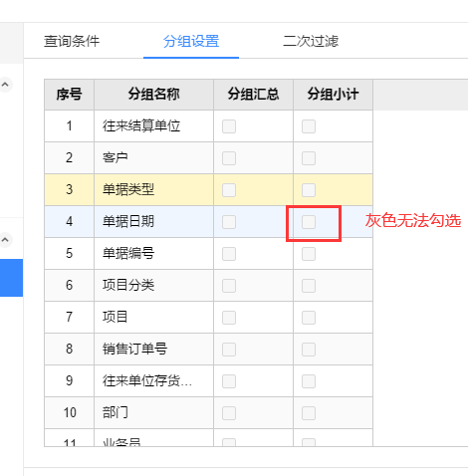This screenshot has height=476, width=468.
Task: Check 分组汇总 for 销售订单号
Action: [x=229, y=350]
